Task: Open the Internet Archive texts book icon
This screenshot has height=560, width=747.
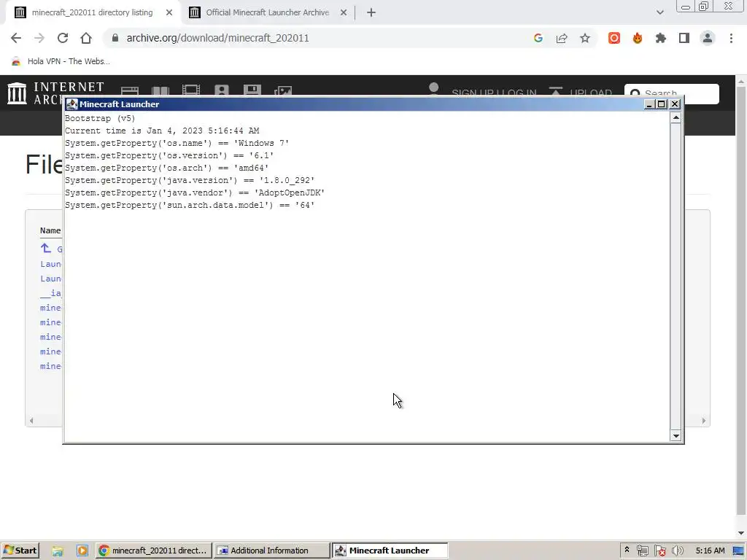Action: (160, 90)
